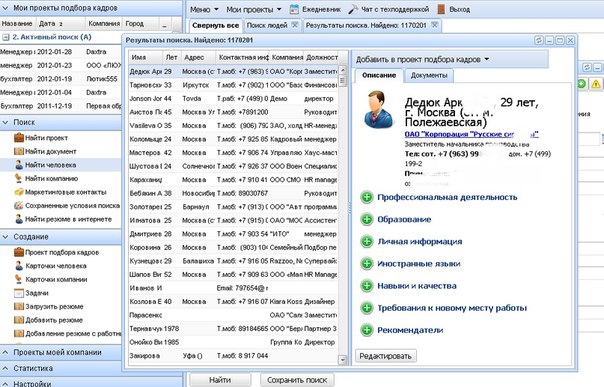The image size is (604, 387).
Task: Click scroll up arrow of results list
Action: click(342, 70)
